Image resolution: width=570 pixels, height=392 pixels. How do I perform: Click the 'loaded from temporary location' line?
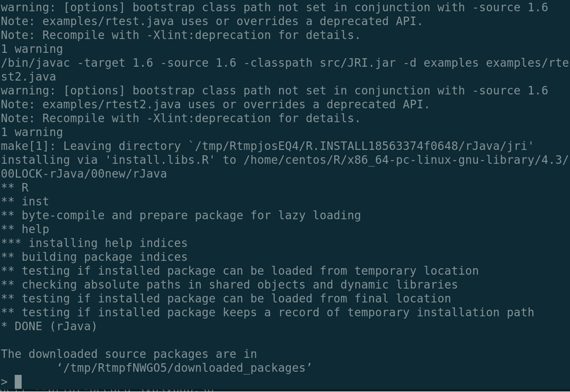[239, 271]
